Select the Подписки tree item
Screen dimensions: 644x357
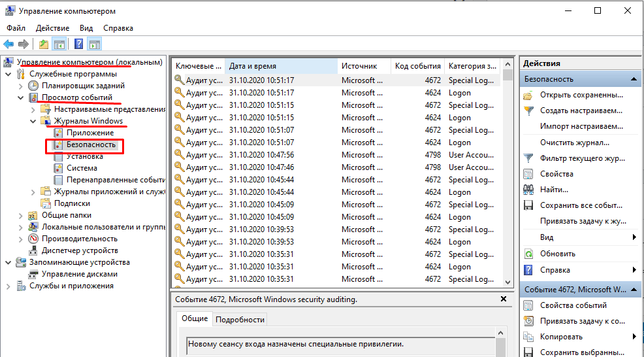click(x=72, y=203)
